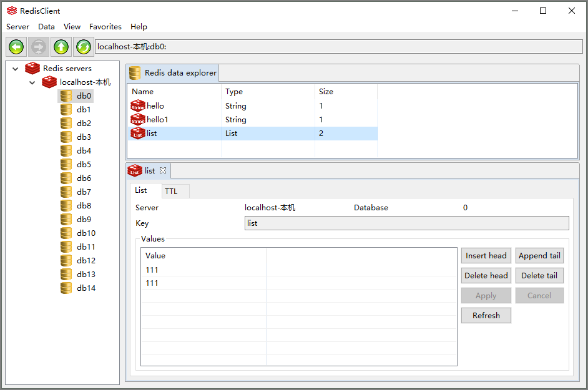Click the green Back navigation arrow
Image resolution: width=588 pixels, height=390 pixels.
coord(16,47)
